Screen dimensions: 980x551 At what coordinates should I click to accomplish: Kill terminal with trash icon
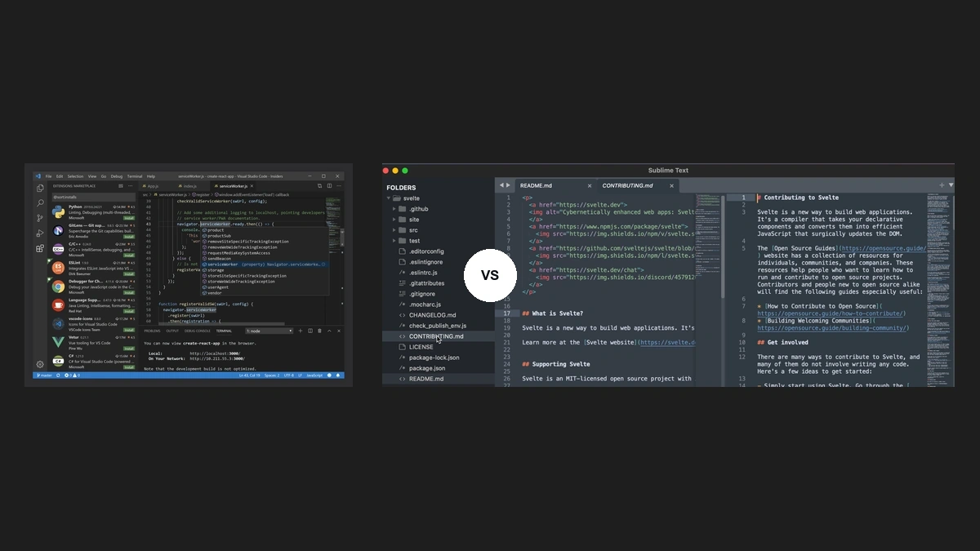coord(319,331)
